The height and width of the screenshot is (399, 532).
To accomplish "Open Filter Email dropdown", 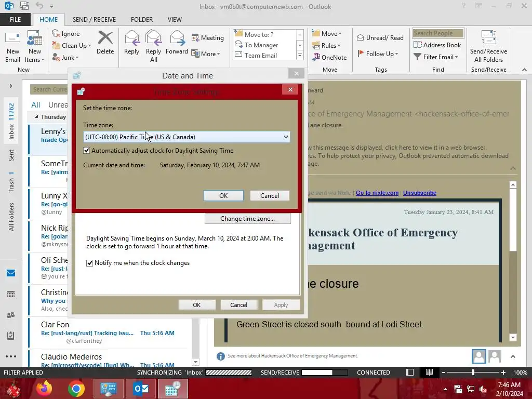I will click(436, 57).
